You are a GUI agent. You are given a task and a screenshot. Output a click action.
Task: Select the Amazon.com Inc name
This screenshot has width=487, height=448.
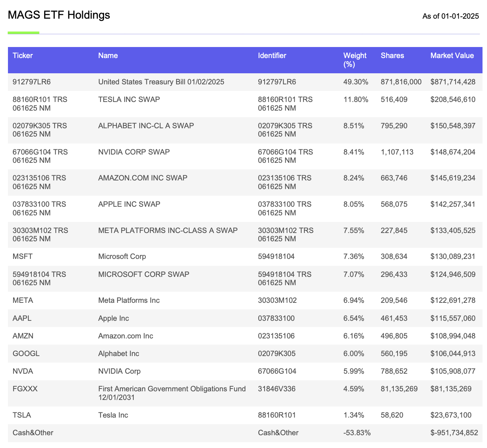pyautogui.click(x=126, y=336)
